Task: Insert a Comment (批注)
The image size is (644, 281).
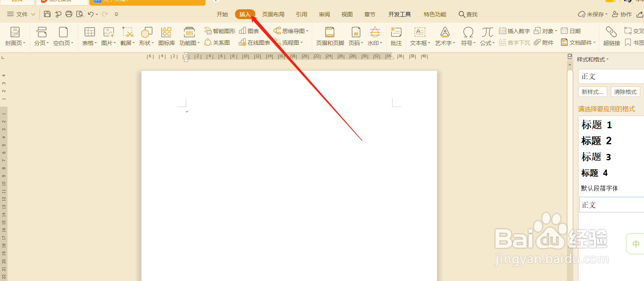Action: coord(396,37)
